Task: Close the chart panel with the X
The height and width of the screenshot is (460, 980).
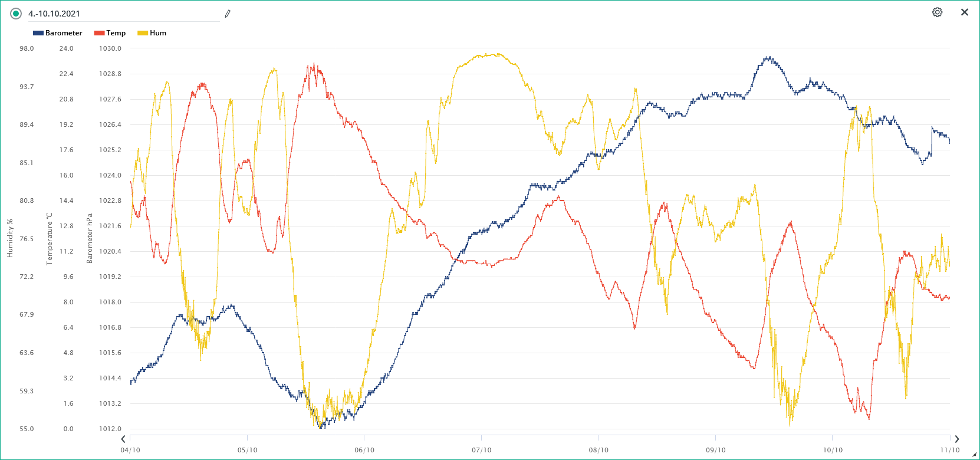Action: click(x=965, y=12)
